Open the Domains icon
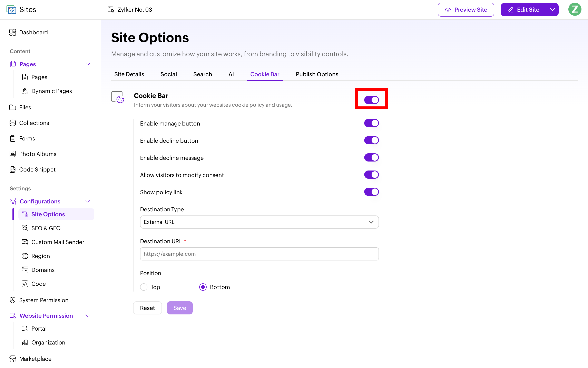Viewport: 588px width, 368px height. tap(25, 270)
